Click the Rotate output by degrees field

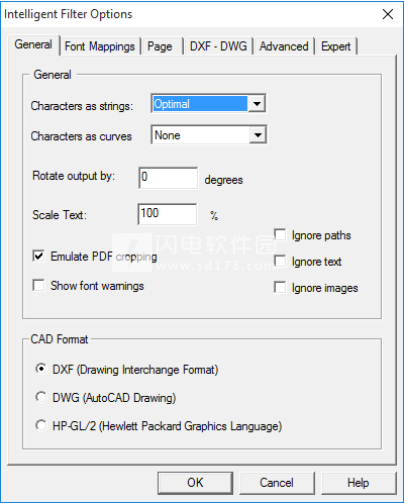tap(168, 178)
